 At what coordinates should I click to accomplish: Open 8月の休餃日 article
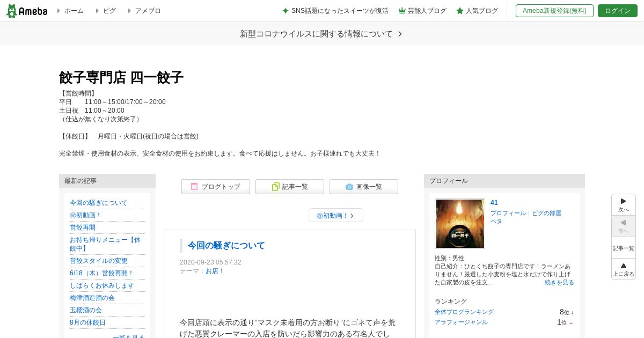[x=88, y=322]
